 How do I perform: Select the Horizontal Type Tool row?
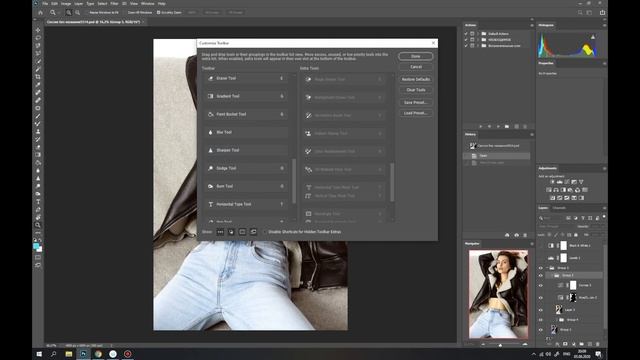click(246, 204)
